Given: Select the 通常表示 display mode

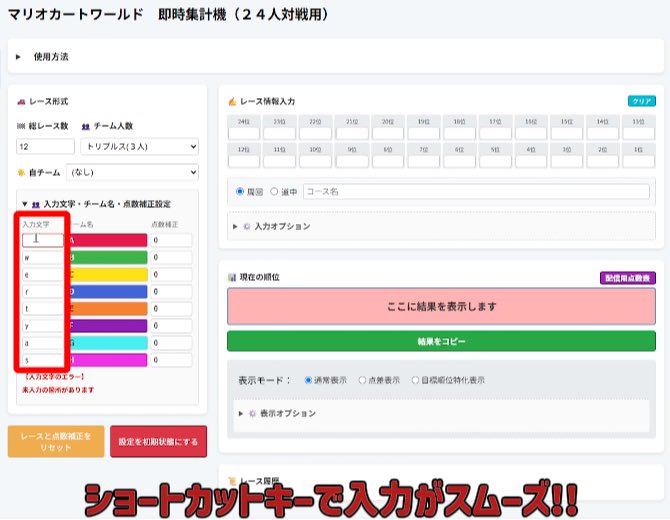Looking at the screenshot, I should click(308, 380).
